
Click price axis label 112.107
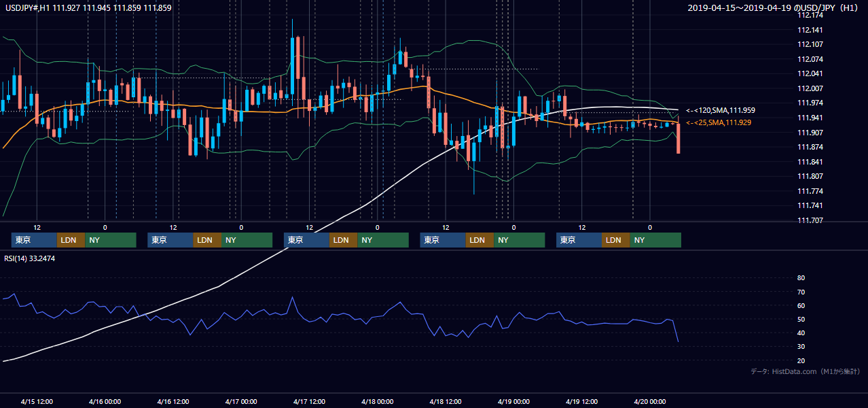pyautogui.click(x=810, y=44)
